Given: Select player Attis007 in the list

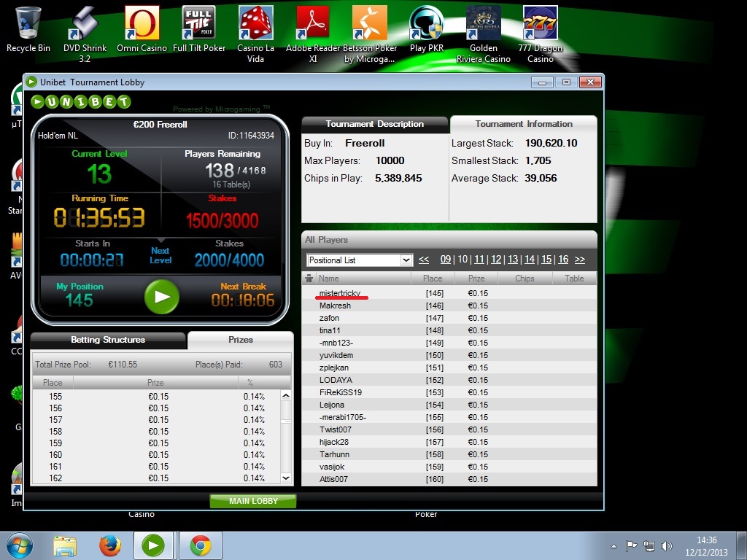Looking at the screenshot, I should tap(449, 479).
